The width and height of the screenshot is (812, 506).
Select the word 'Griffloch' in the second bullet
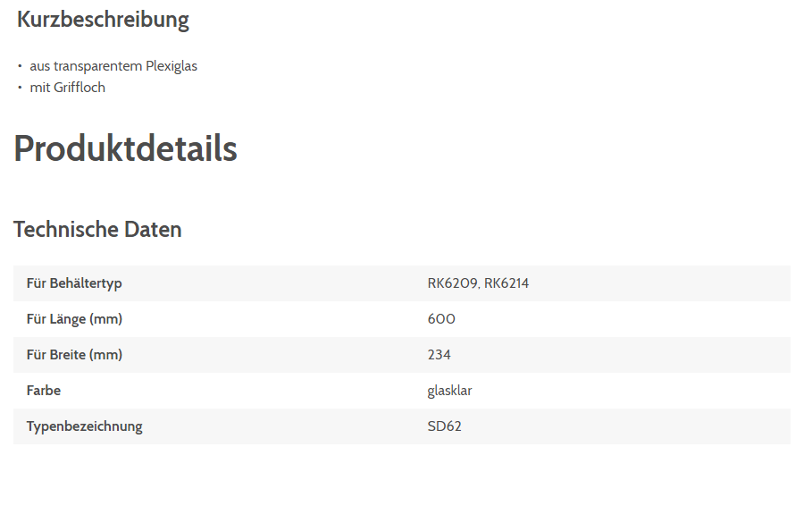coord(80,88)
